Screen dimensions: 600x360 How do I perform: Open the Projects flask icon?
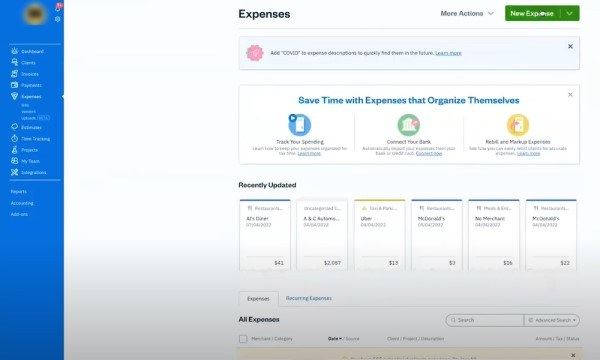[x=15, y=150]
